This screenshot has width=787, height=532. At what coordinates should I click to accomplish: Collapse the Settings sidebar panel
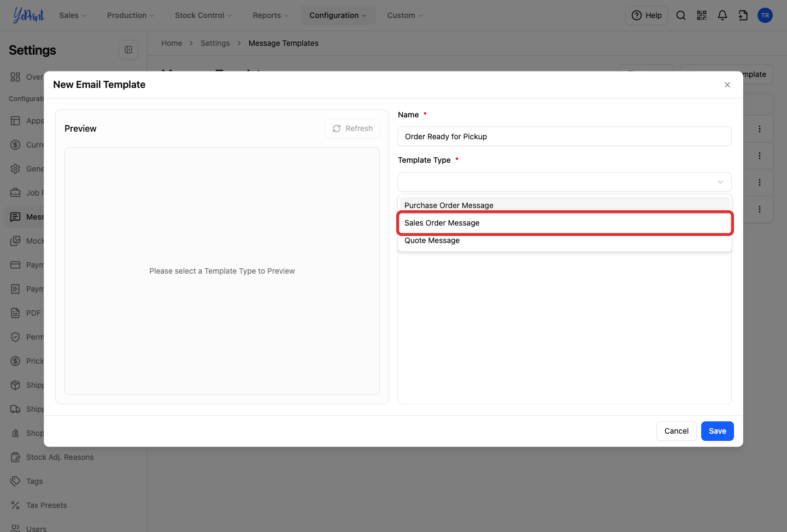click(x=128, y=50)
